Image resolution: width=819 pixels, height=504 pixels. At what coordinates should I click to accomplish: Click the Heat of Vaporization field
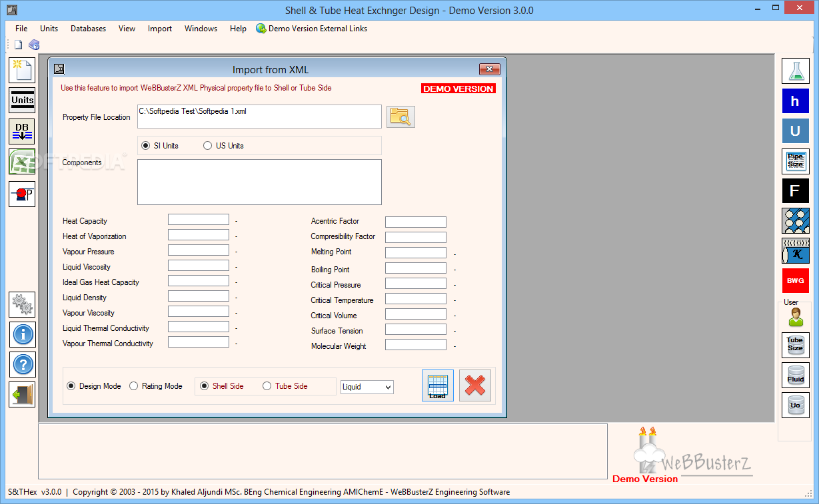(199, 235)
